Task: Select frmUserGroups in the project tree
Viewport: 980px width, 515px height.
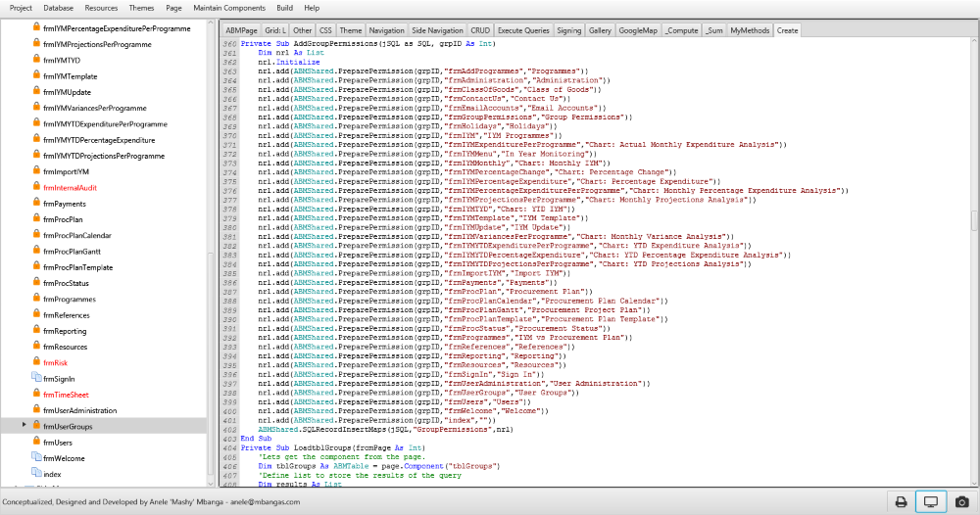Action: pos(103,426)
